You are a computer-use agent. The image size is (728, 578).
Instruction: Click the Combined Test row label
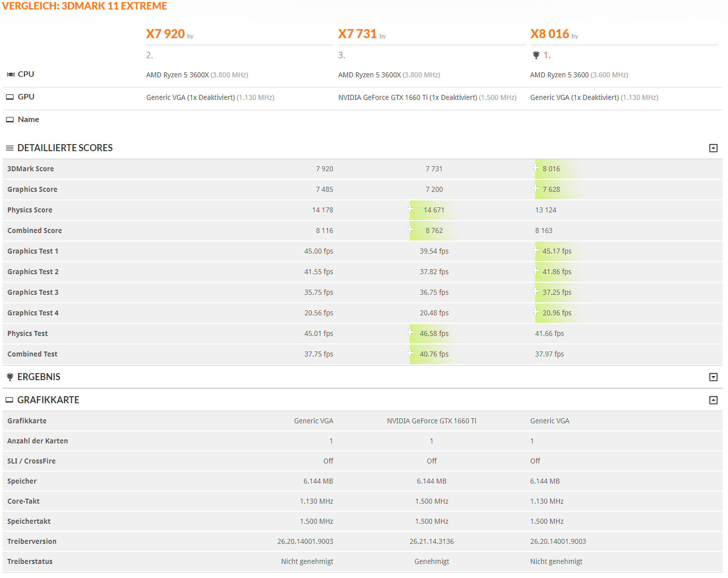pyautogui.click(x=32, y=354)
